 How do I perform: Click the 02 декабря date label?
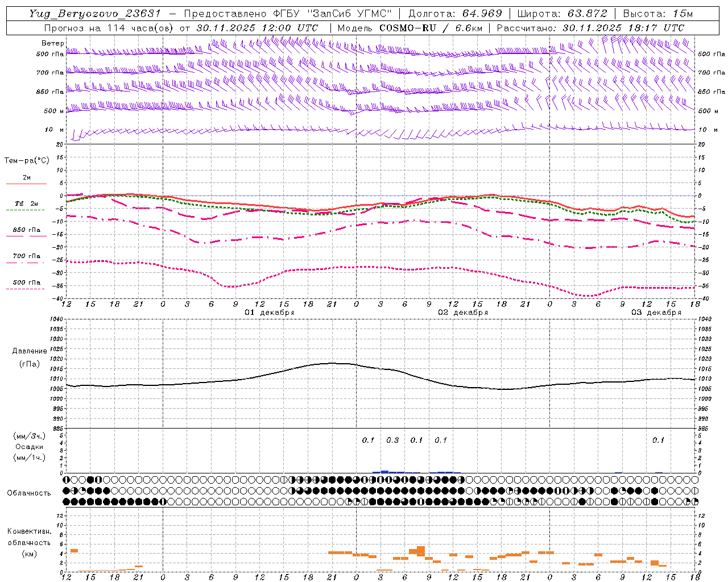pyautogui.click(x=462, y=313)
